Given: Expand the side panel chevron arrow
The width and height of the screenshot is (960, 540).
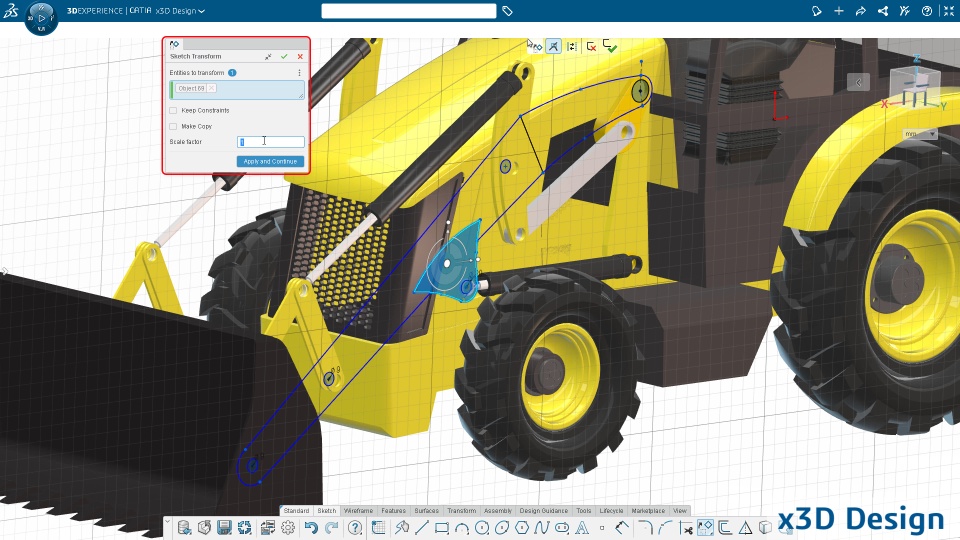Looking at the screenshot, I should (858, 82).
